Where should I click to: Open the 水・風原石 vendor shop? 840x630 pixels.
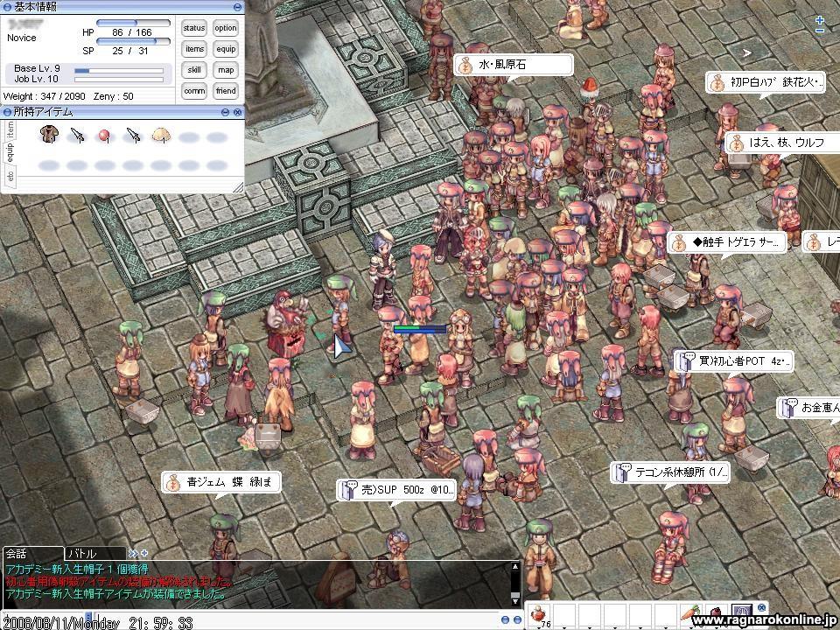click(x=514, y=66)
